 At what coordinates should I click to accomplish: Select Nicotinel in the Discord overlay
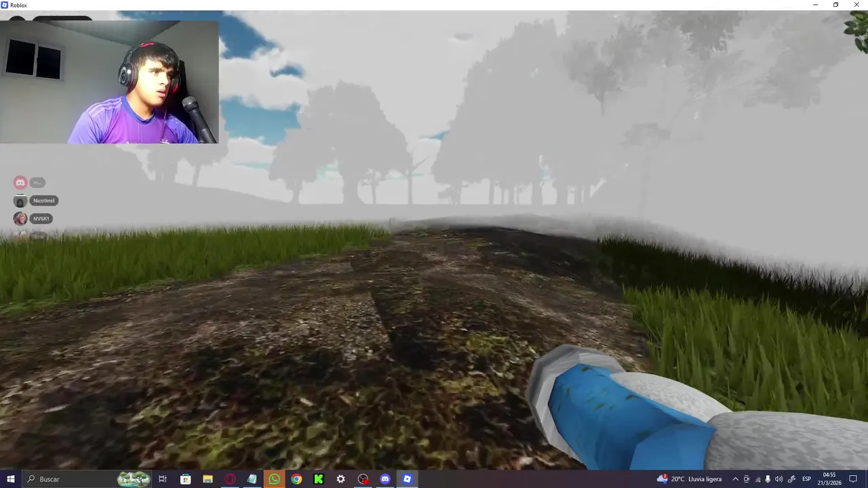(x=44, y=201)
